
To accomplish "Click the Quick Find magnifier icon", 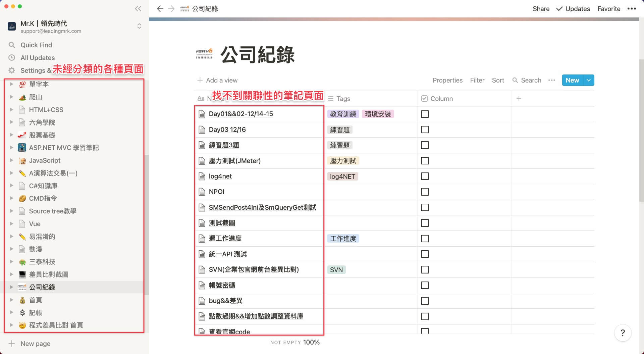I will [x=12, y=45].
